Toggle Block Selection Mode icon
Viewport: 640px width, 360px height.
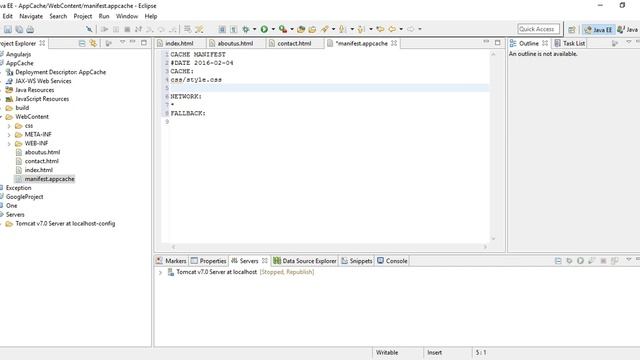click(222, 29)
